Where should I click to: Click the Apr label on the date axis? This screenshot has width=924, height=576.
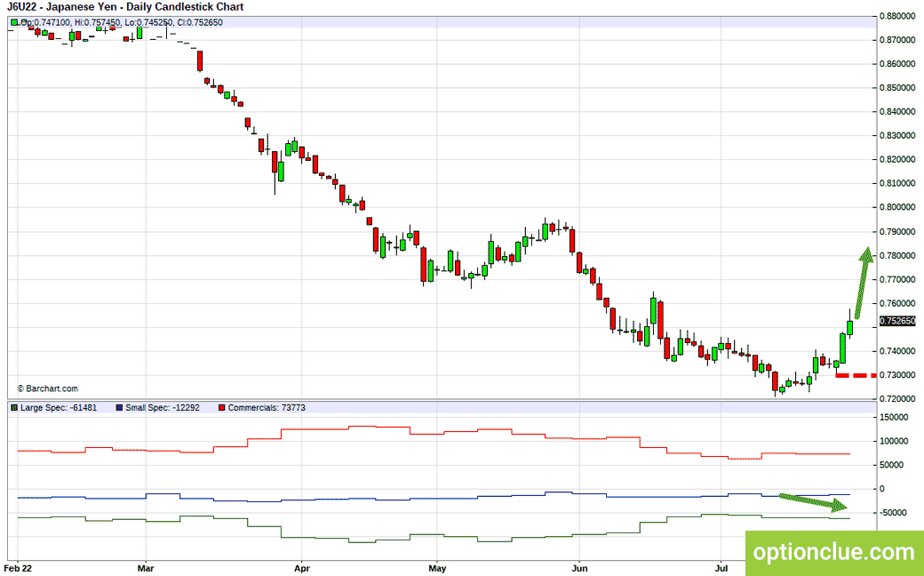(x=302, y=568)
